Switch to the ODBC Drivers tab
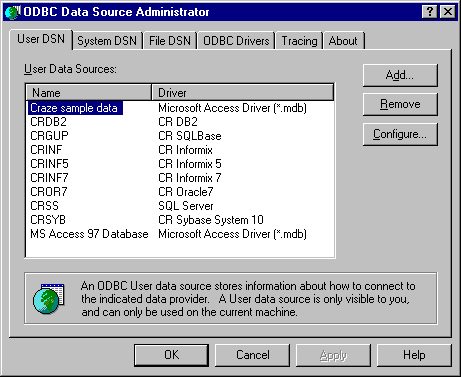 tap(236, 41)
